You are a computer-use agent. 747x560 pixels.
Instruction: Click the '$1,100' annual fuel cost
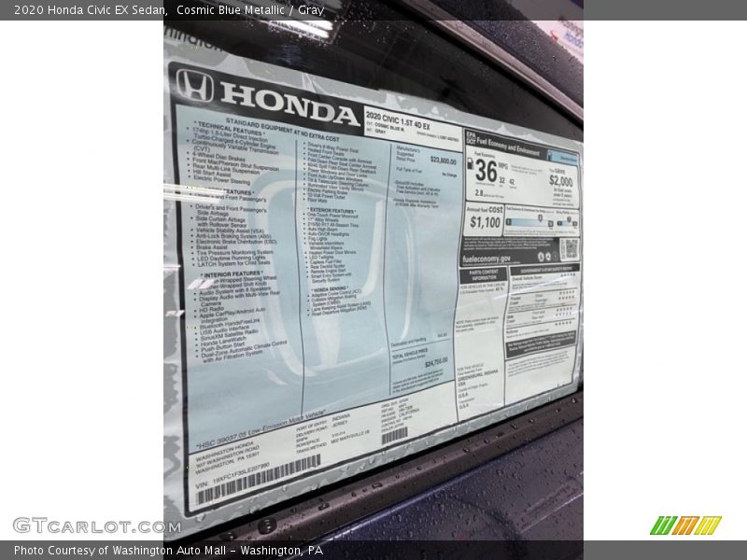tap(485, 222)
